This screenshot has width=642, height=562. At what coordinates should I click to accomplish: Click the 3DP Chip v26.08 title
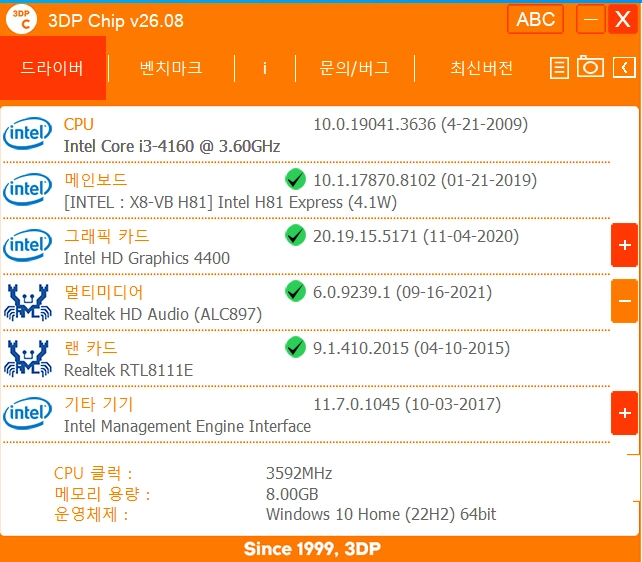(x=116, y=20)
